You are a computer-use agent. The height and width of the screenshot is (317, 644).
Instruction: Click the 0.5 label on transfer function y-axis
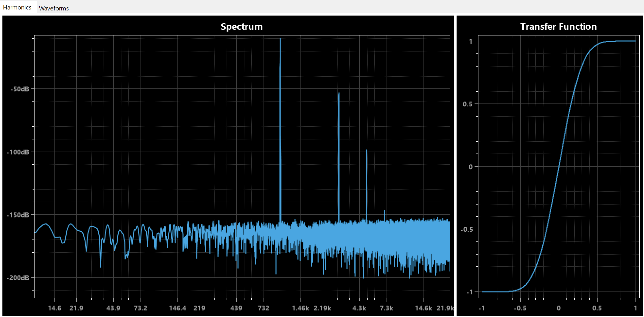[x=468, y=104]
